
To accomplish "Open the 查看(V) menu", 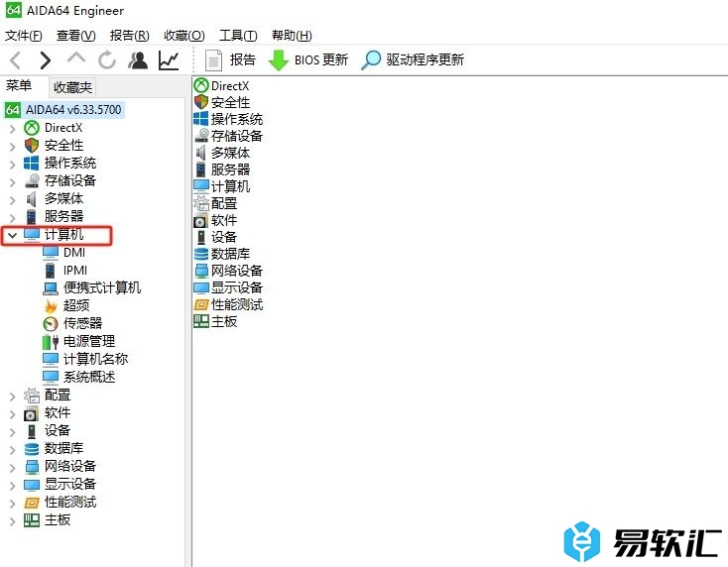I will click(75, 36).
